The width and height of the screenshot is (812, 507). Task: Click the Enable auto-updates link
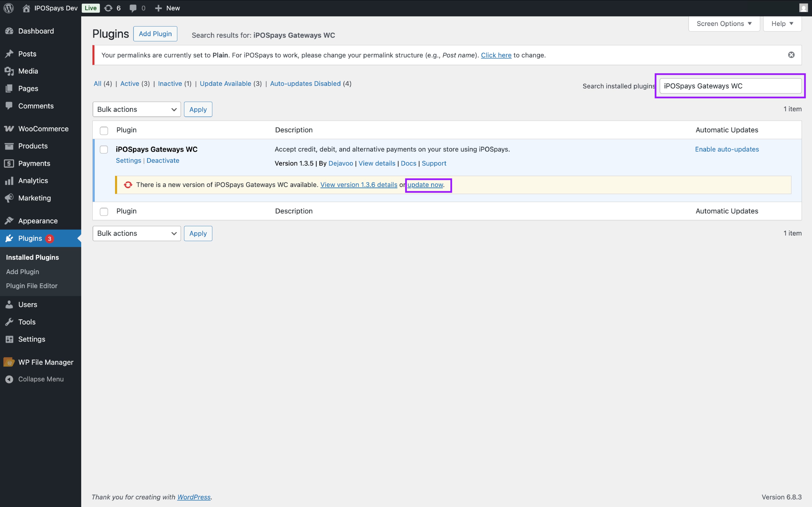(x=727, y=149)
